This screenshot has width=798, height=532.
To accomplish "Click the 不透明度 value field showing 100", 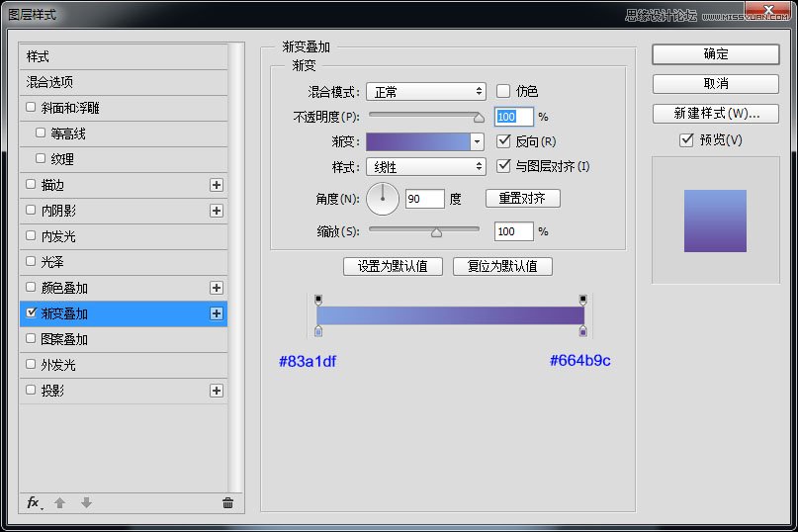I will [514, 117].
